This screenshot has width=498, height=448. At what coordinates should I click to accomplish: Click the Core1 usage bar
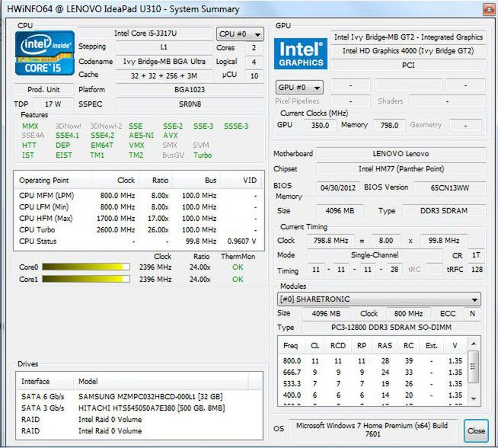[86, 279]
